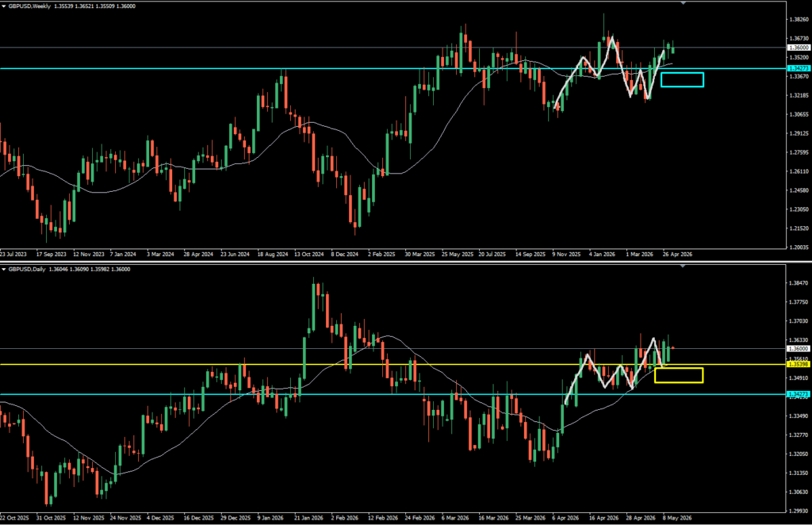Click the chart shift triangle on Daily chart

pos(683,266)
